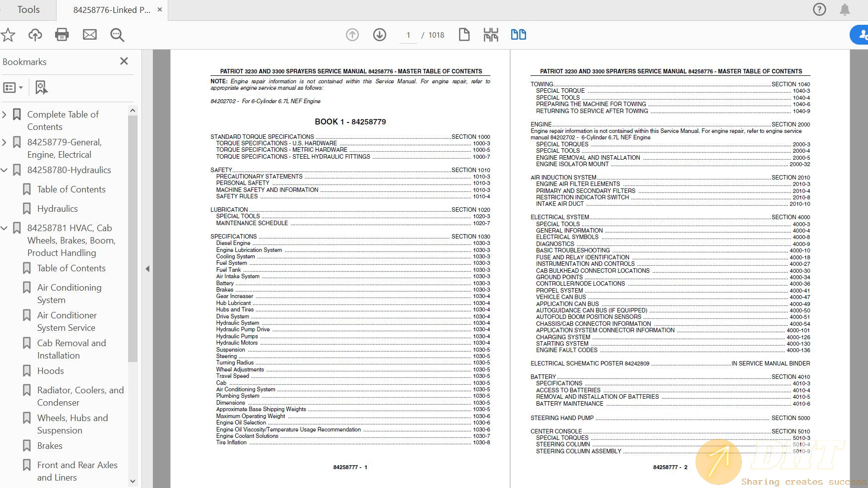Image resolution: width=868 pixels, height=488 pixels.
Task: Open single page display icon
Action: click(x=464, y=35)
